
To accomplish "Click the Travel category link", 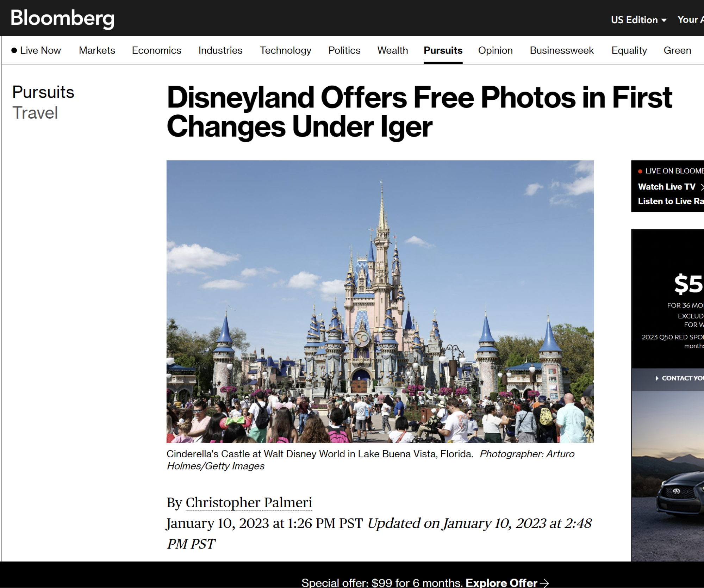I will 35,113.
